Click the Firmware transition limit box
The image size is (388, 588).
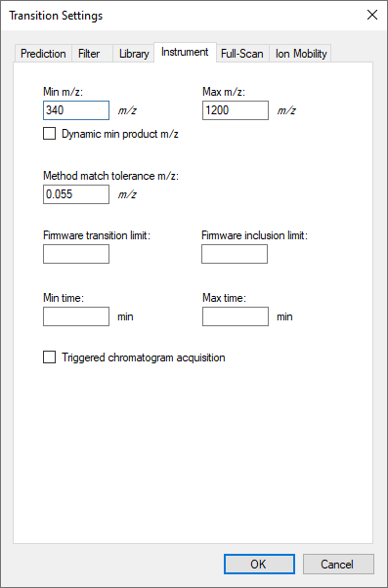[76, 254]
